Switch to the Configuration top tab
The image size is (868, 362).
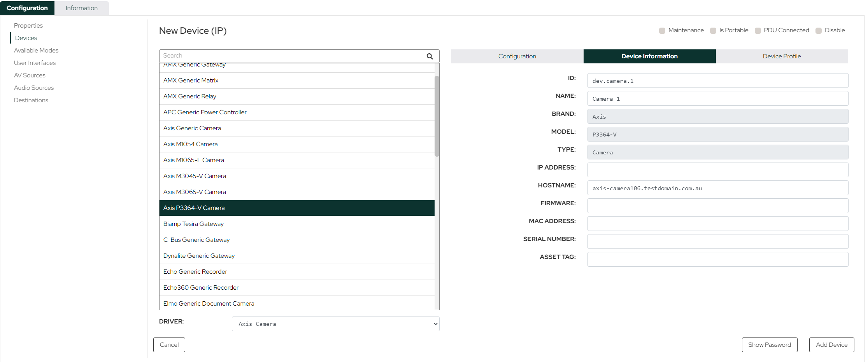click(x=27, y=8)
